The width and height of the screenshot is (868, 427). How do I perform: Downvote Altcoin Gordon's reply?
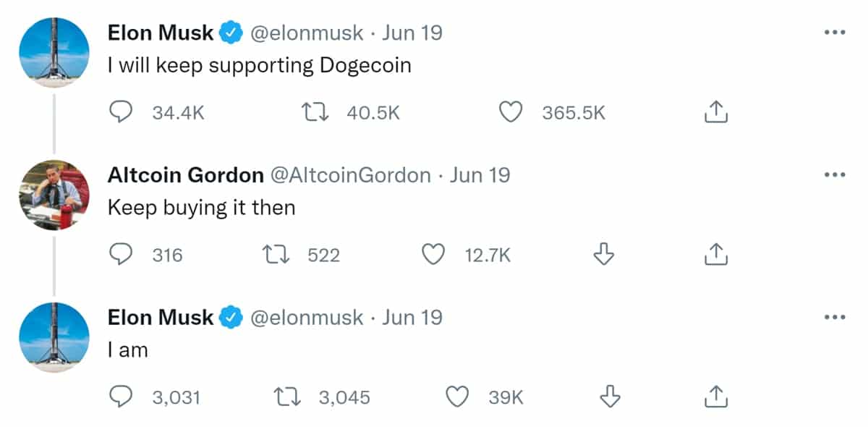(x=603, y=254)
